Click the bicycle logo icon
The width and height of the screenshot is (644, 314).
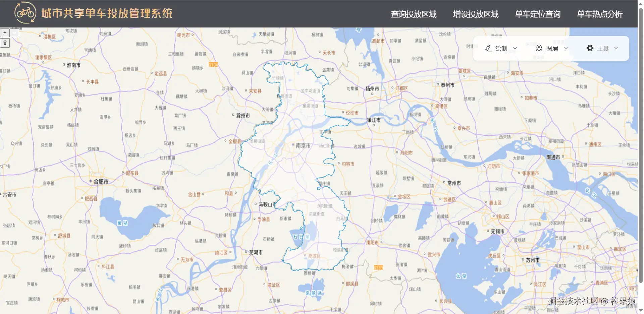(x=25, y=13)
